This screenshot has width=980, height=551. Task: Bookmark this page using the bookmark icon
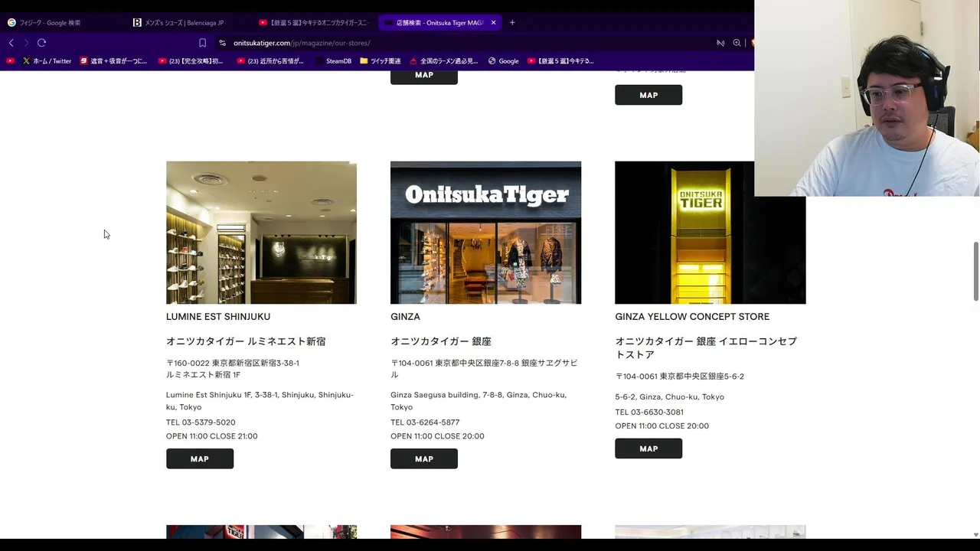tap(202, 43)
